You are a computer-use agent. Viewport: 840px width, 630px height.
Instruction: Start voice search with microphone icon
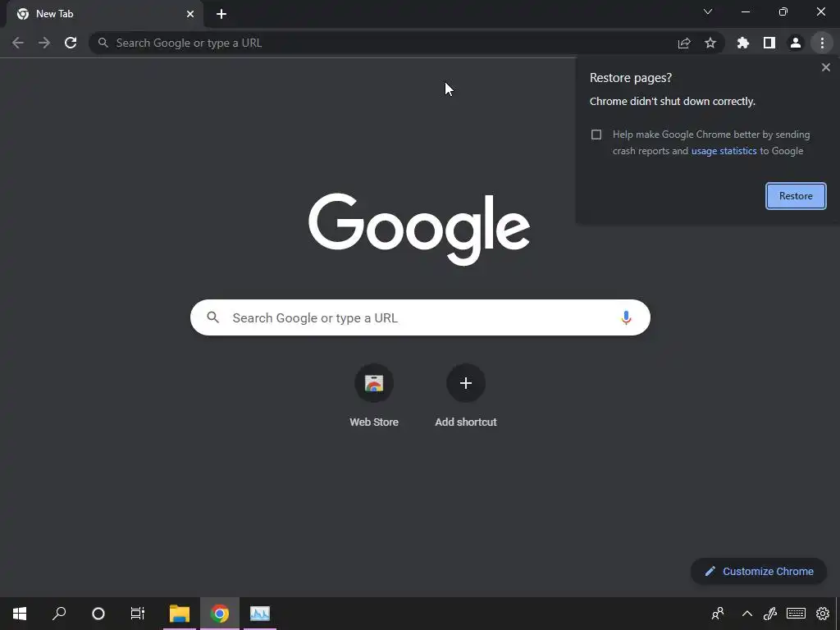(x=626, y=317)
